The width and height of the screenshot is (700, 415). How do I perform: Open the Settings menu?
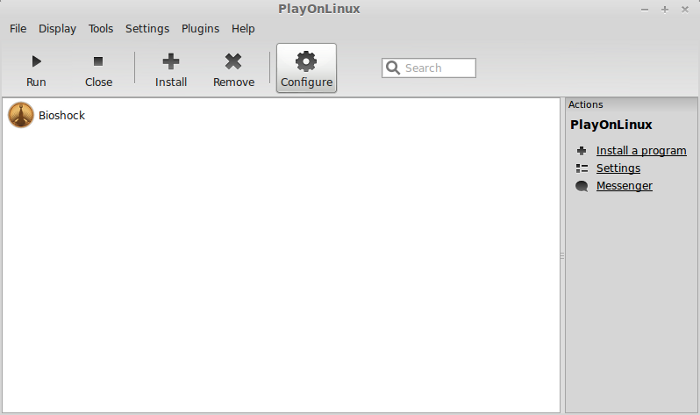147,29
